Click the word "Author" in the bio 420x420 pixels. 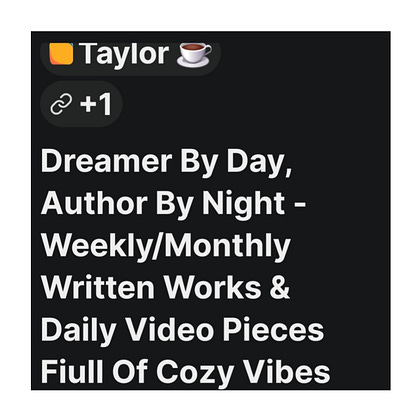click(x=94, y=203)
